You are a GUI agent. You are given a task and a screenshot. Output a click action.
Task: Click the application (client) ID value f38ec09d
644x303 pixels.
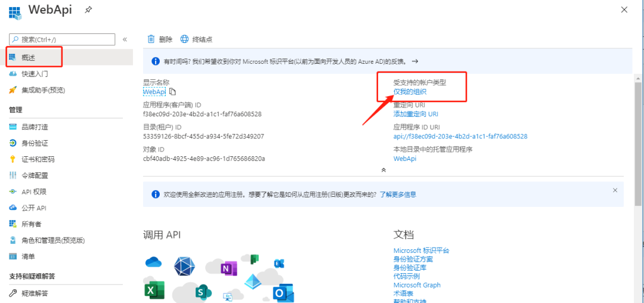click(202, 114)
